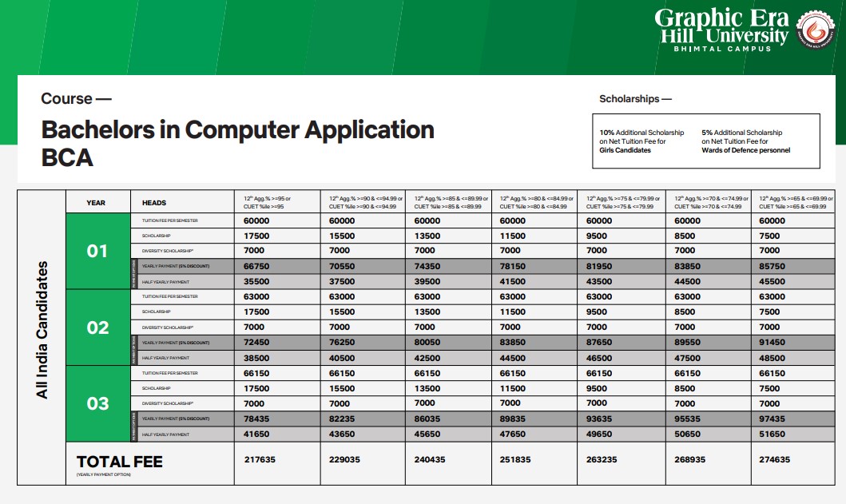Image resolution: width=846 pixels, height=504 pixels.
Task: Select the total fee 217635
Action: pos(260,460)
